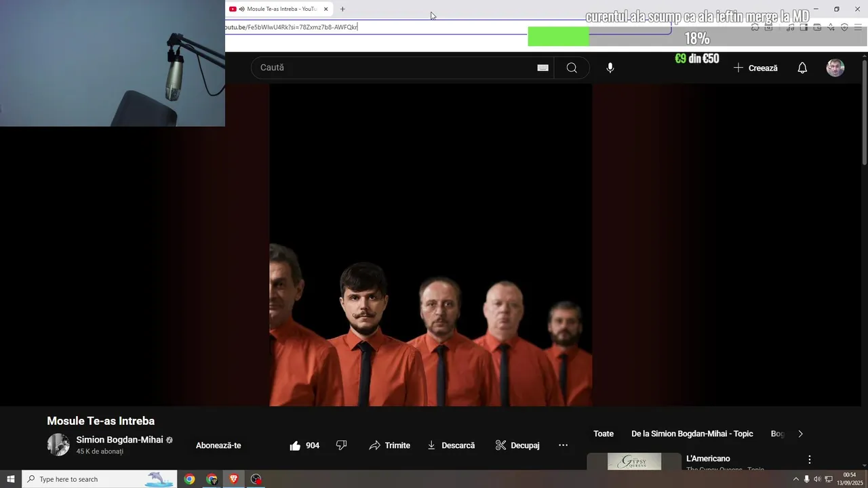This screenshot has height=488, width=868.
Task: Open Brave browser from taskbar
Action: 234,479
